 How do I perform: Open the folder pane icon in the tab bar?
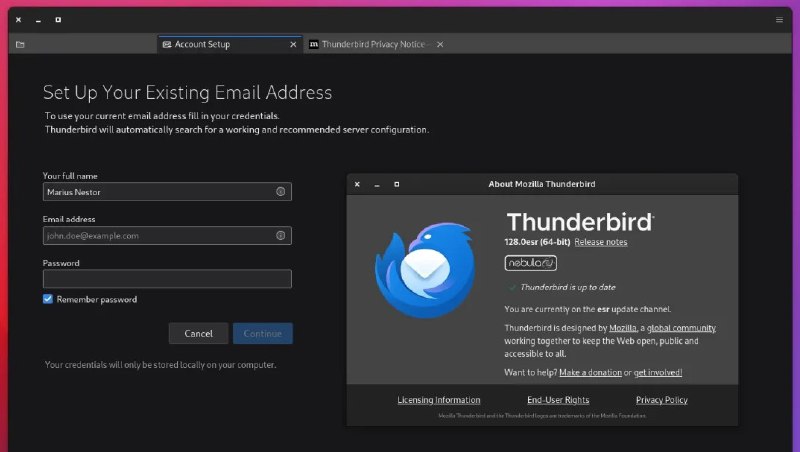(20, 44)
